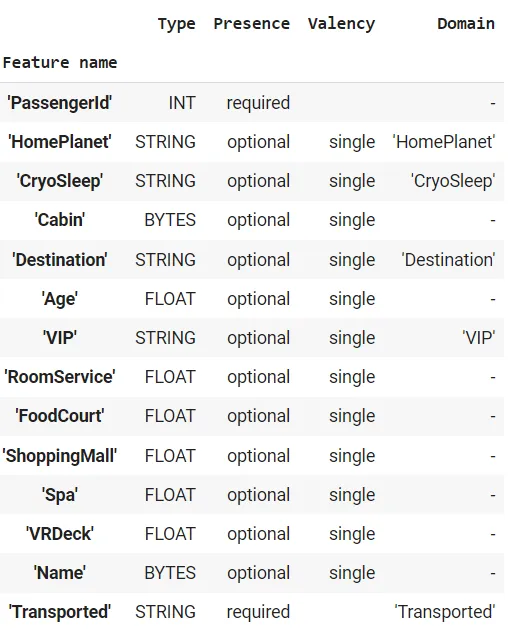Click the Feature name index header

(60, 63)
